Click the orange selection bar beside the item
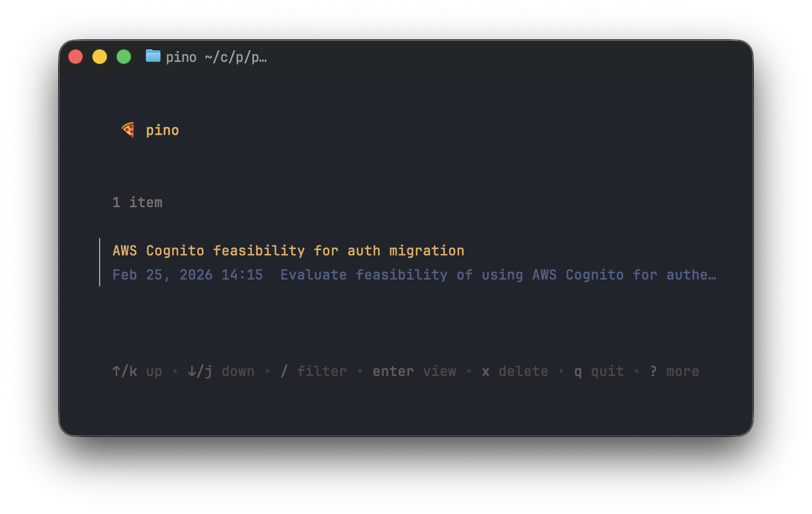 coord(100,262)
